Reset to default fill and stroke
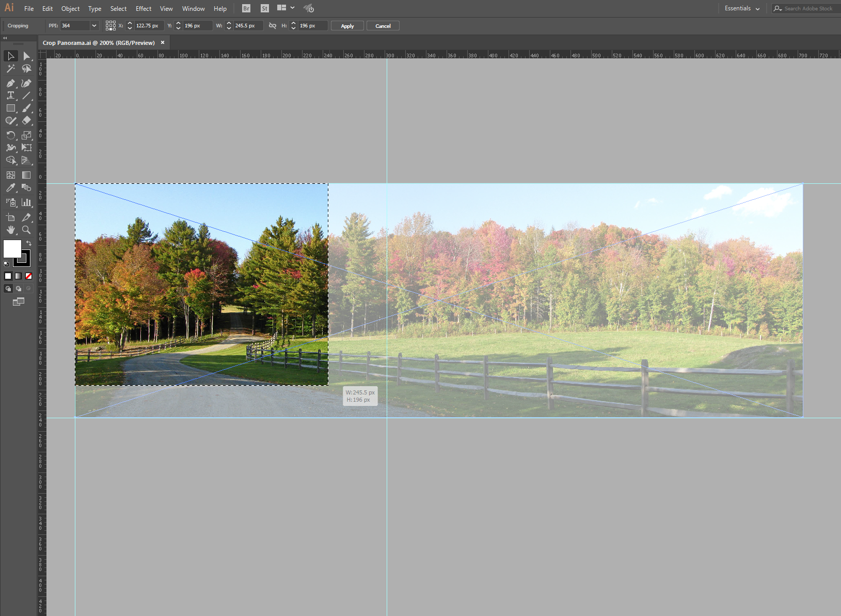This screenshot has height=616, width=841. (6, 264)
